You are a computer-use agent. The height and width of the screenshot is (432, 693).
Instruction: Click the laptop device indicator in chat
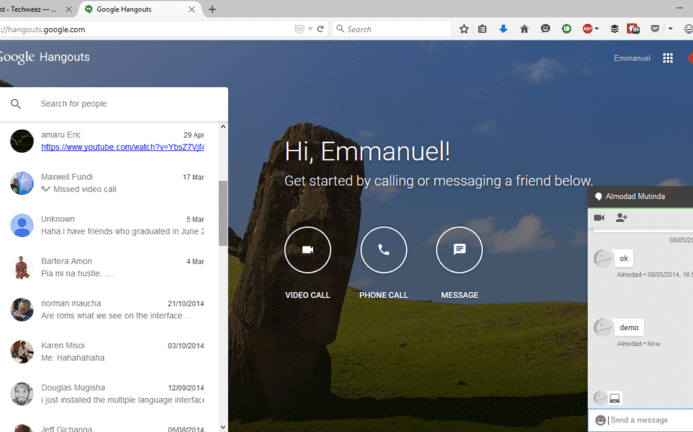pyautogui.click(x=614, y=398)
